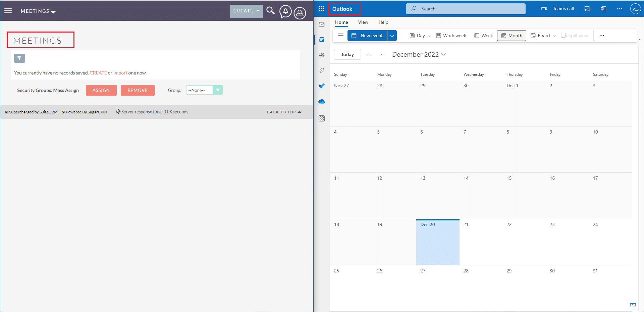This screenshot has height=312, width=644.
Task: Click the REMOVE security group button
Action: [x=138, y=90]
